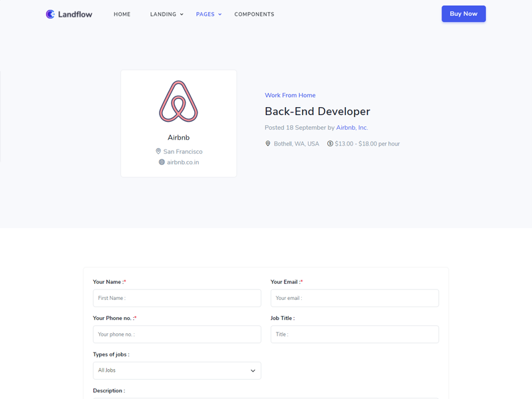Click the Your Email label

(287, 282)
